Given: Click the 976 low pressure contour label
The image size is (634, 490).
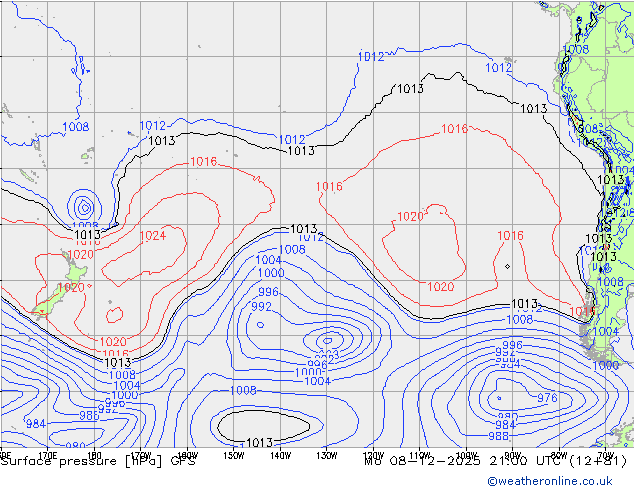Looking at the screenshot, I should pyautogui.click(x=547, y=398).
